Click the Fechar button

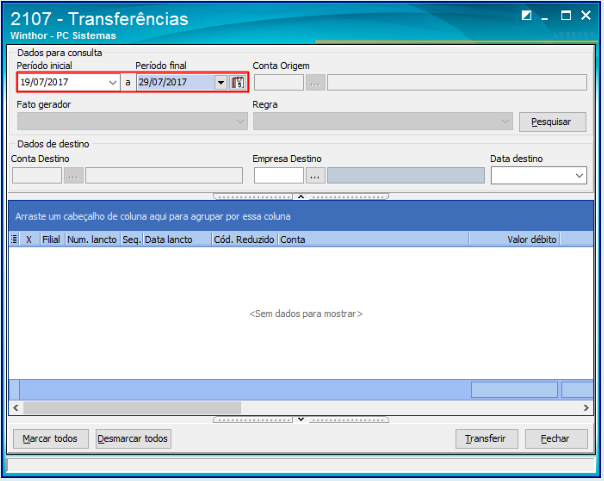(556, 439)
